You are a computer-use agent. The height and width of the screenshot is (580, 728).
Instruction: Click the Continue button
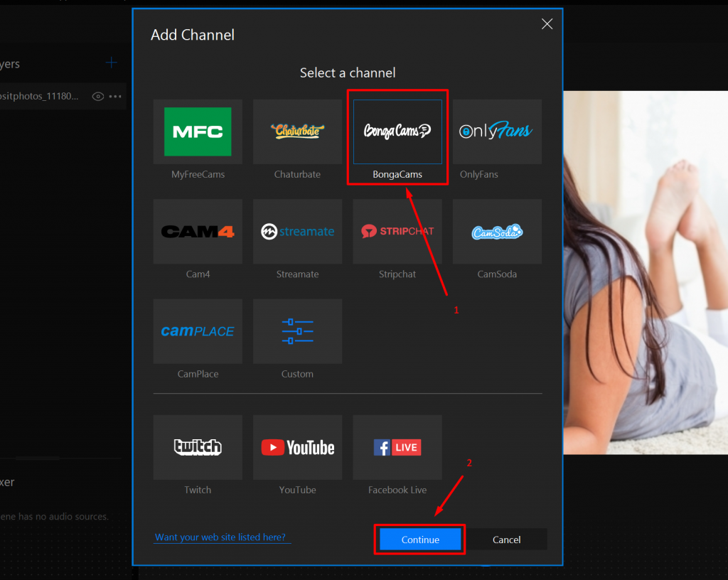[x=420, y=539]
